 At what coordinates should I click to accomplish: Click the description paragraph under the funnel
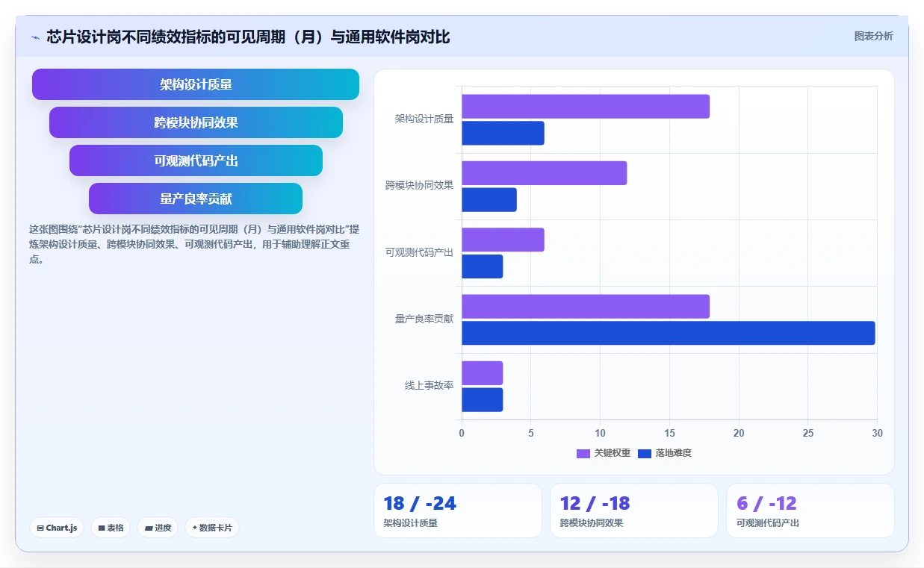[x=194, y=244]
